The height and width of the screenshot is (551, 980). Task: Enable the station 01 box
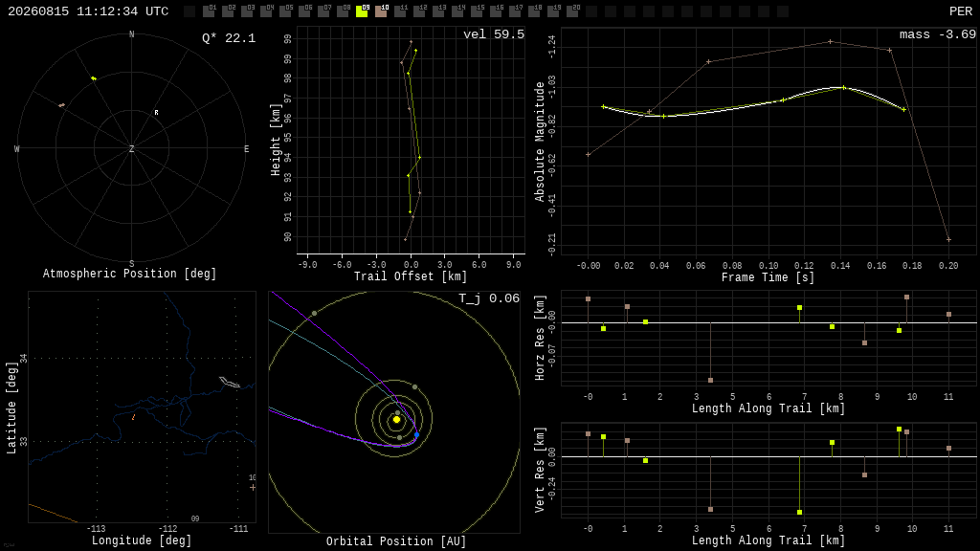(209, 11)
